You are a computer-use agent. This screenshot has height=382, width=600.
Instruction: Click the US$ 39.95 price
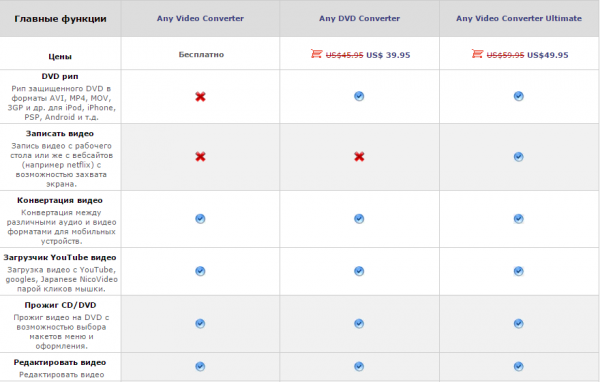(x=388, y=55)
